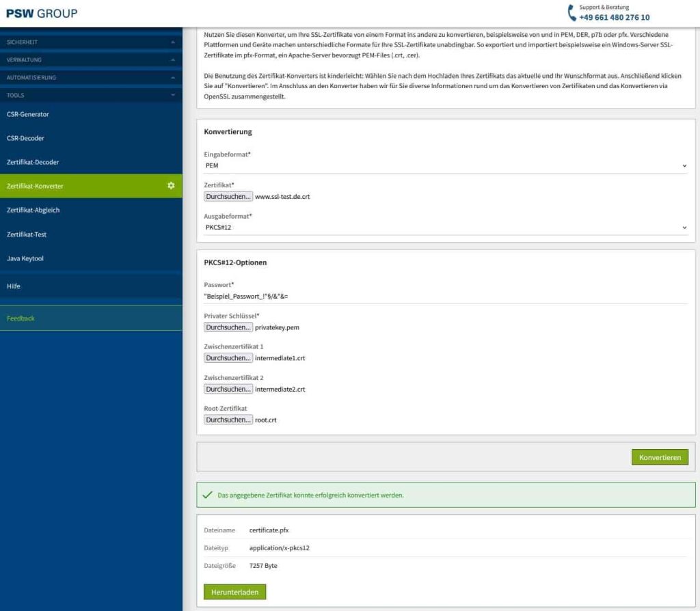
Task: Click Durchsuchen for Root-Zertifikat
Action: (228, 419)
